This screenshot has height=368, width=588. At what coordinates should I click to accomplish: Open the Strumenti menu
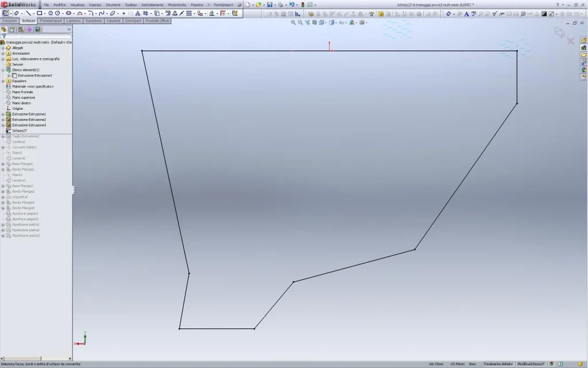113,5
